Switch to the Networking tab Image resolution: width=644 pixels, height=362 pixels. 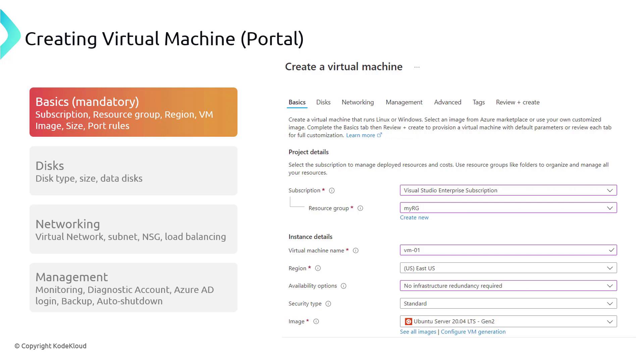pos(358,102)
